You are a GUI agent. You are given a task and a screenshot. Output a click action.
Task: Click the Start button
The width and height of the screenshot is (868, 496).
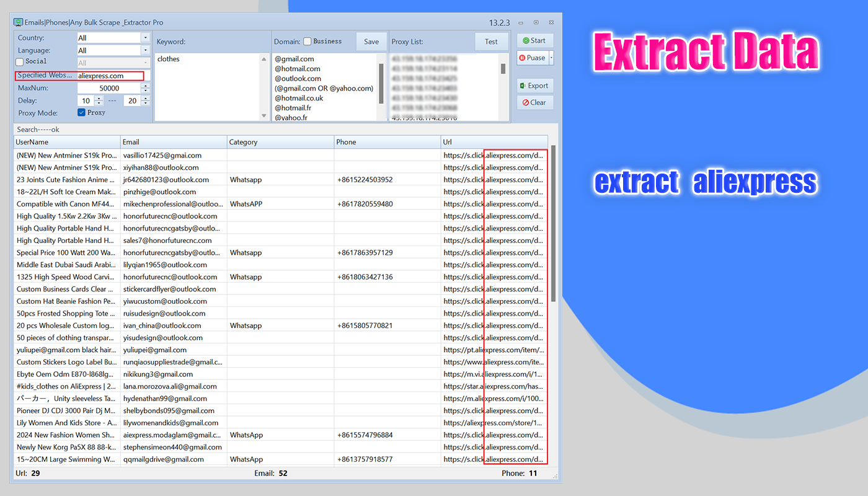(535, 41)
